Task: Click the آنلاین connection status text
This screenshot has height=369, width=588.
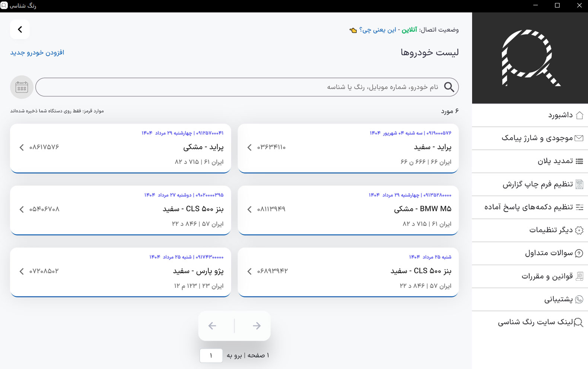Action: coord(409,30)
